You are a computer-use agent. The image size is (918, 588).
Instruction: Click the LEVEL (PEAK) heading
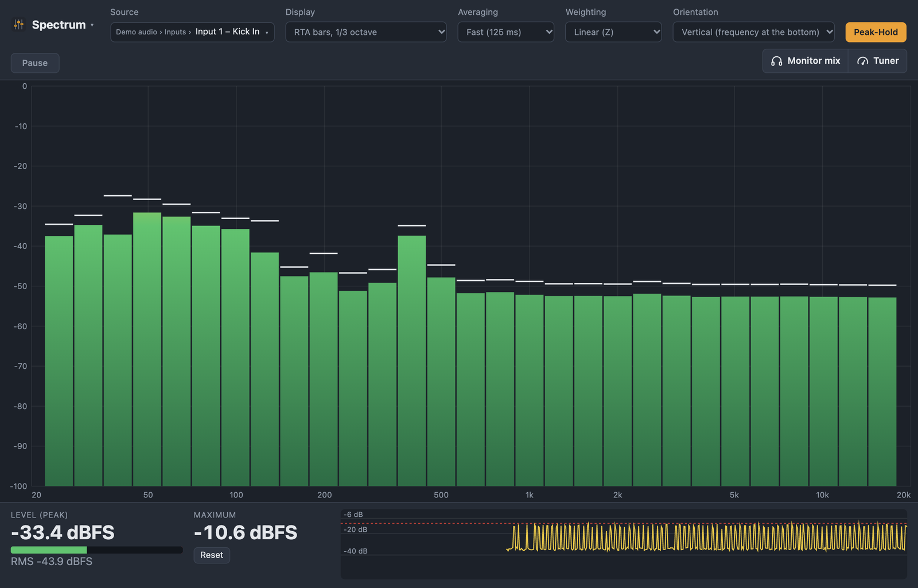[39, 515]
